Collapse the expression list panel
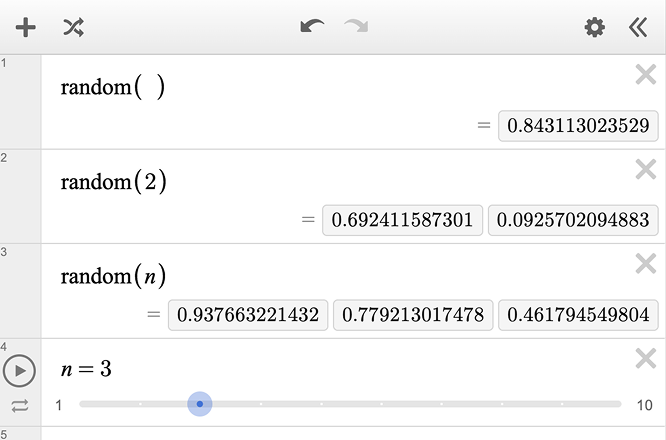Image resolution: width=666 pixels, height=440 pixels. pyautogui.click(x=638, y=27)
